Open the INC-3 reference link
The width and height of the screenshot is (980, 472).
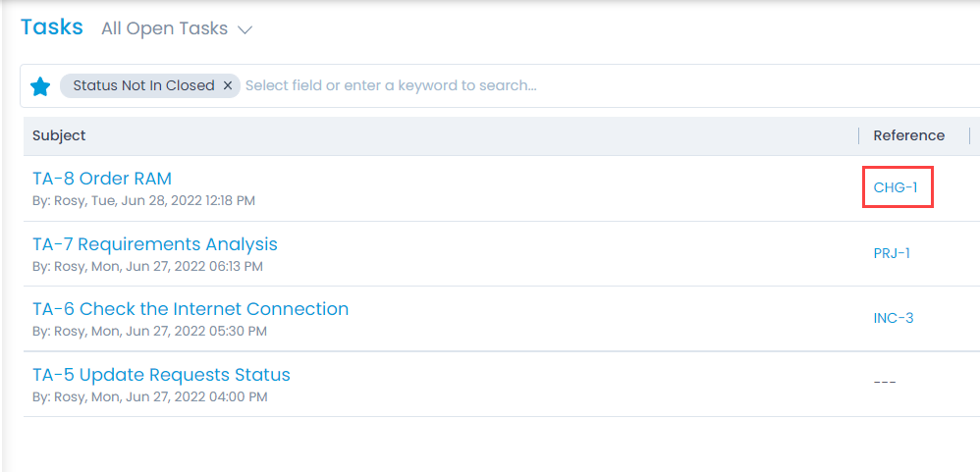[894, 318]
